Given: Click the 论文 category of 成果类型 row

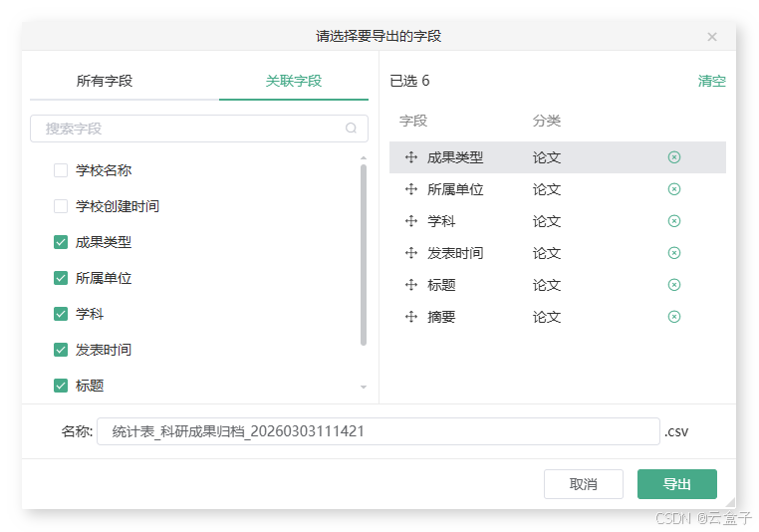Looking at the screenshot, I should 547,157.
